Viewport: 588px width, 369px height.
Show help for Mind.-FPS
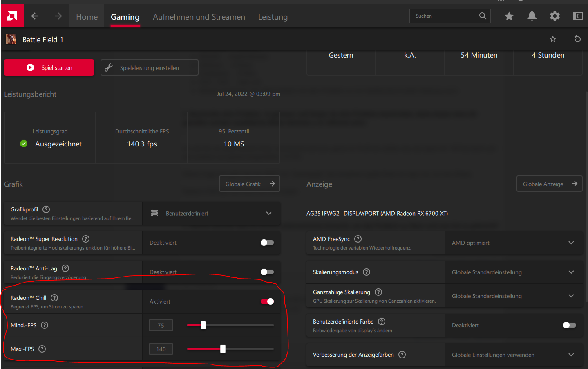pyautogui.click(x=45, y=325)
